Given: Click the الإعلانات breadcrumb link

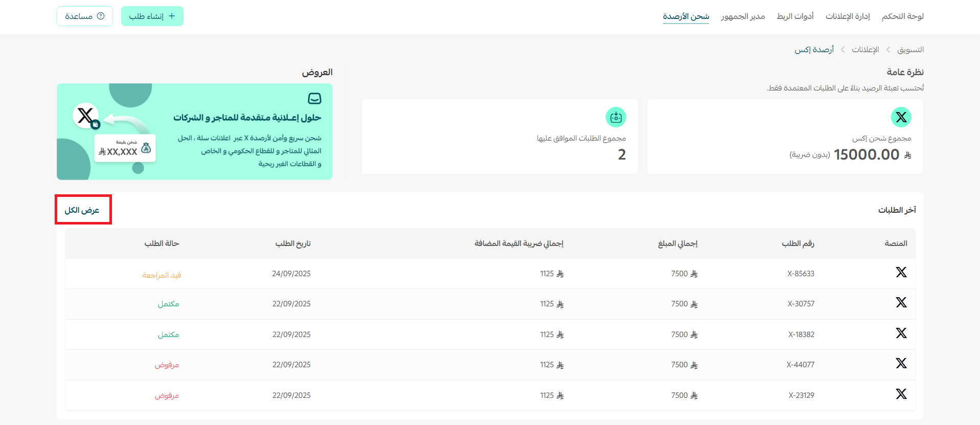Looking at the screenshot, I should coord(865,50).
